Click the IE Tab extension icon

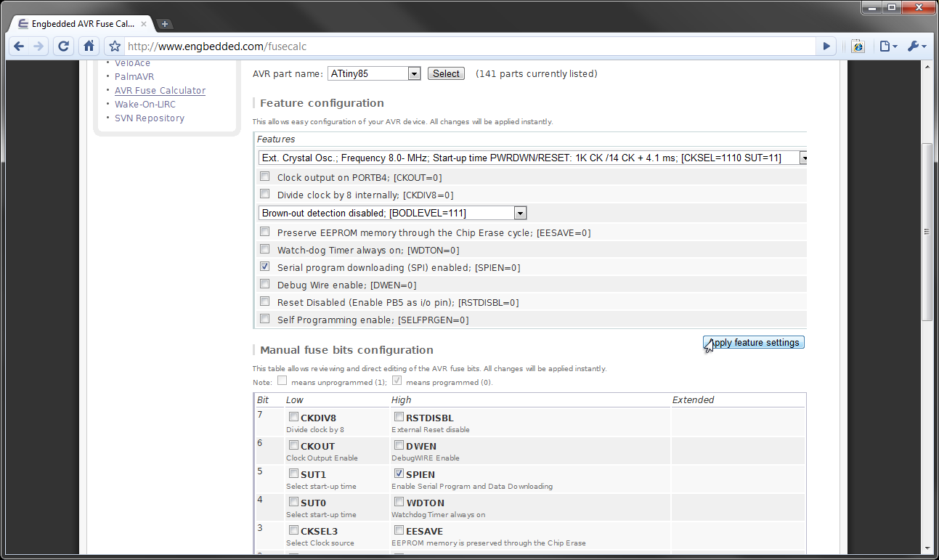(858, 46)
